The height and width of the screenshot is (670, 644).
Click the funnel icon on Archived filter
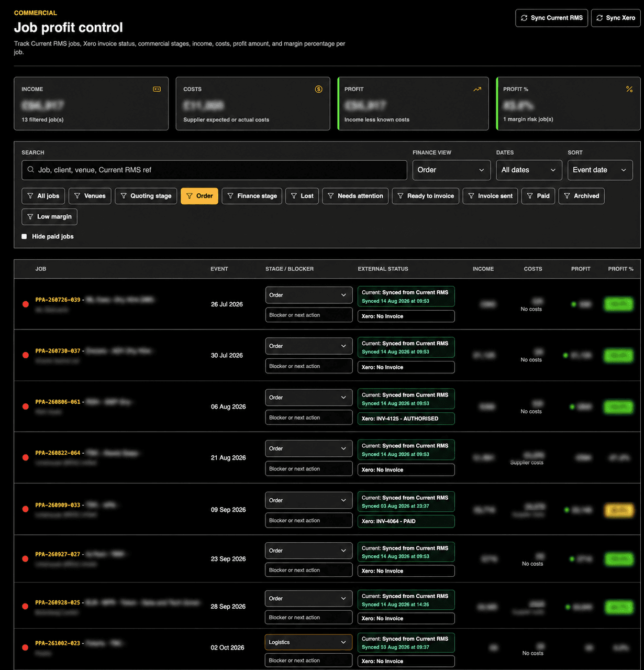click(x=567, y=196)
